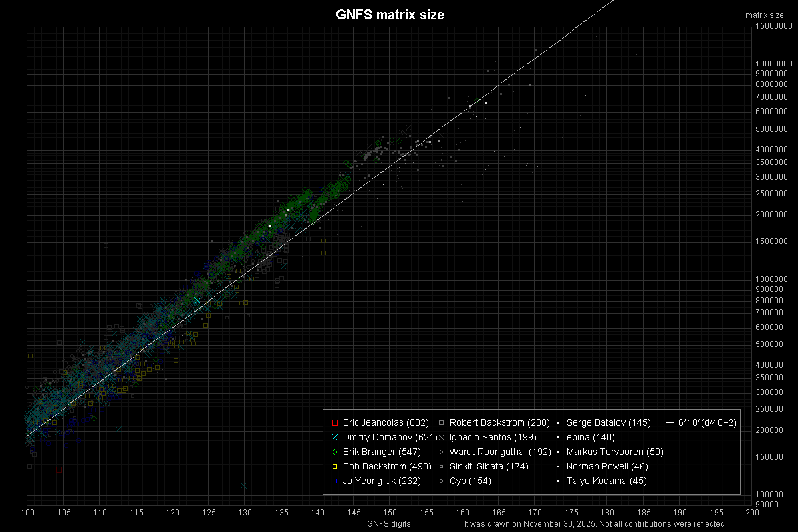Click the lone cyan X outlier above 130 digits
This screenshot has width=798, height=532.
pos(244,486)
